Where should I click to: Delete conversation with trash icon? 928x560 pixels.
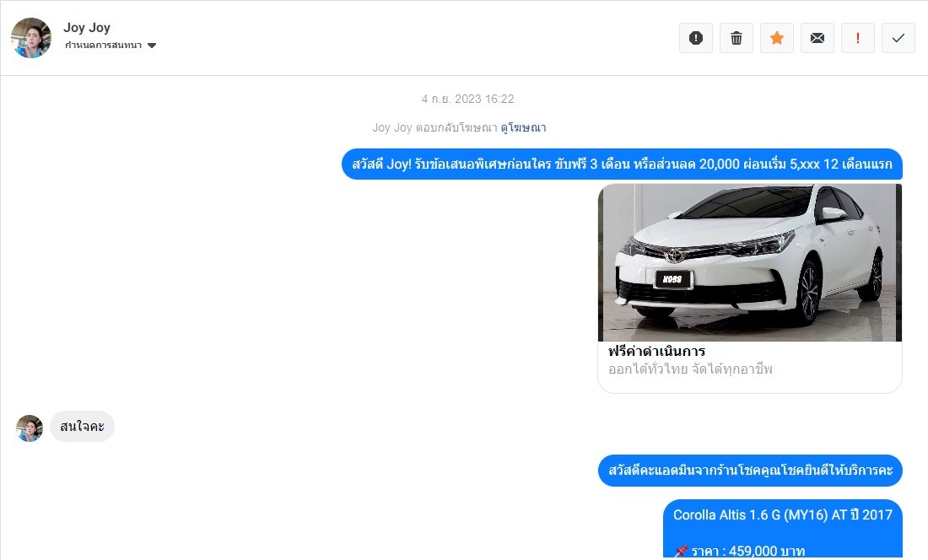(x=736, y=38)
